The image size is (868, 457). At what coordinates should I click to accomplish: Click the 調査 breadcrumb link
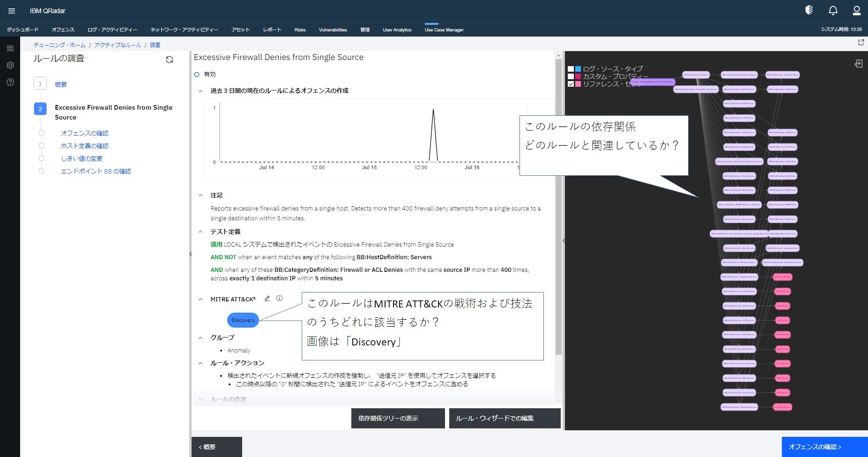155,45
